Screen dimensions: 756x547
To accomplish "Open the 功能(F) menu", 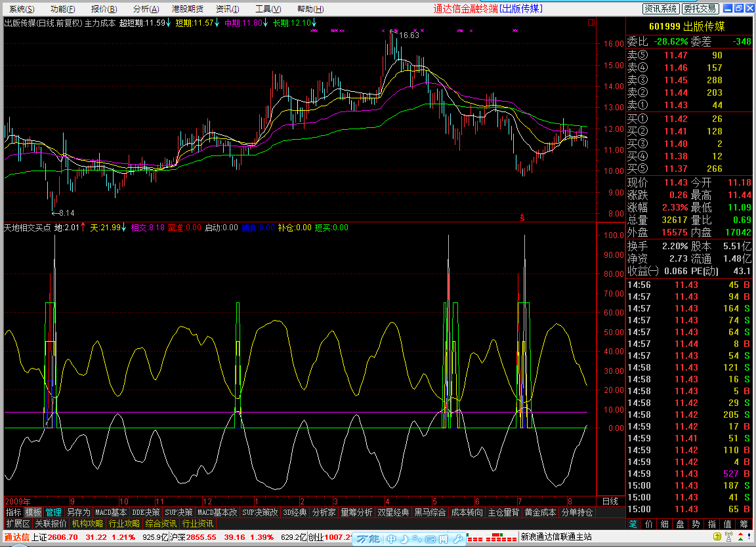I will pos(63,9).
